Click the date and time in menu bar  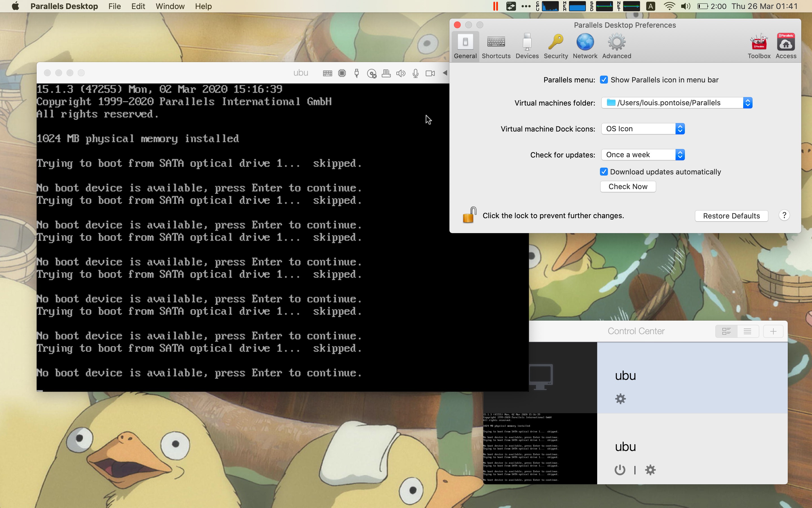point(764,6)
